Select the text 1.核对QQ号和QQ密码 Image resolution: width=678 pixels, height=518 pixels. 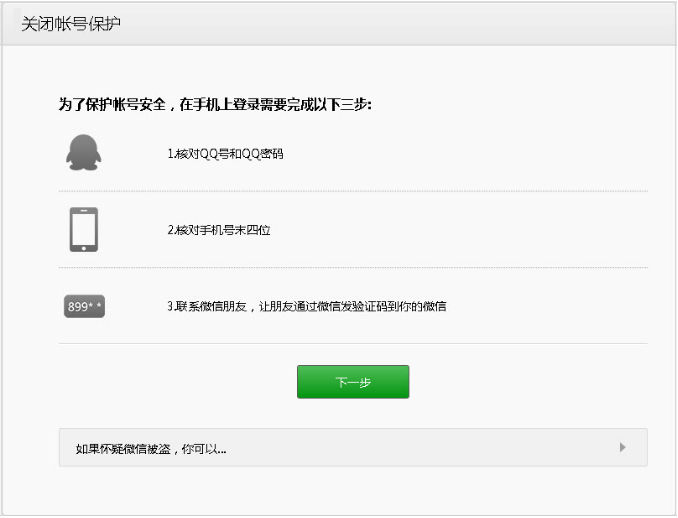[x=225, y=153]
